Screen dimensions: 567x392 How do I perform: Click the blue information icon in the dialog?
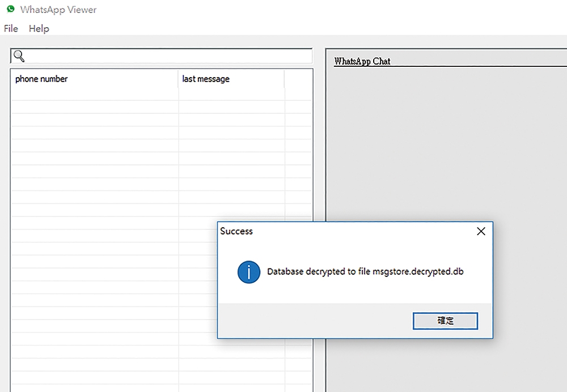[249, 272]
